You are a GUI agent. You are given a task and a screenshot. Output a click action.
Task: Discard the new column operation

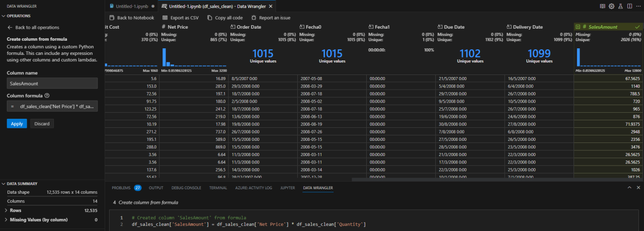pos(42,123)
